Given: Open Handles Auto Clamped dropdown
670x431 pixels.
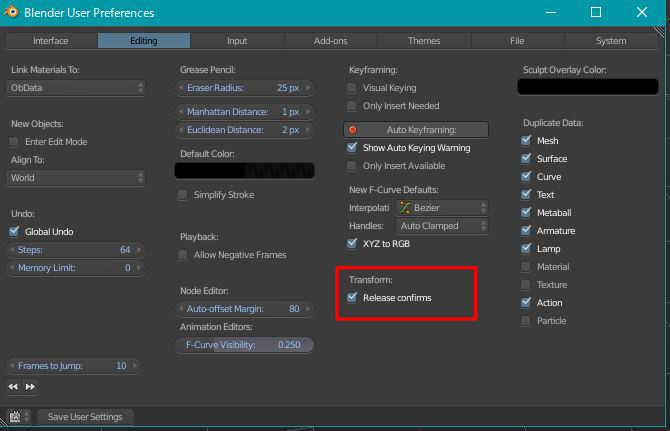Looking at the screenshot, I should (442, 226).
